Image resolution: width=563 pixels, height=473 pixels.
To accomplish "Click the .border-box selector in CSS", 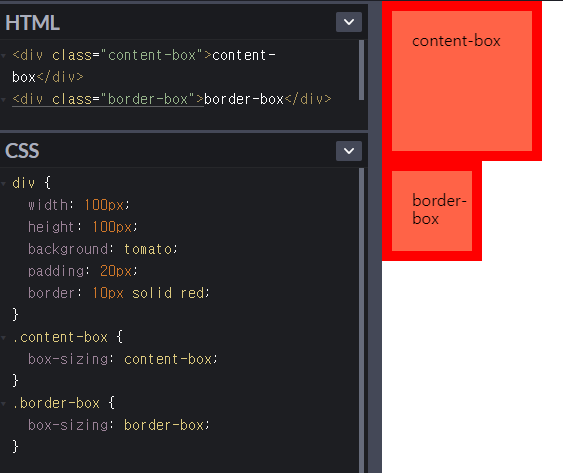I will tap(56, 403).
